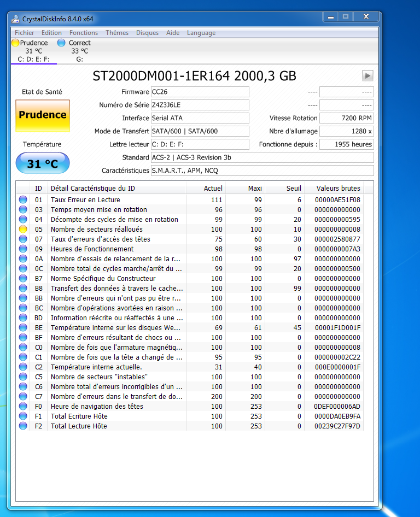Click yellow circle for Nombre de secteurs réalloués
This screenshot has width=420, height=517.
pos(23,229)
